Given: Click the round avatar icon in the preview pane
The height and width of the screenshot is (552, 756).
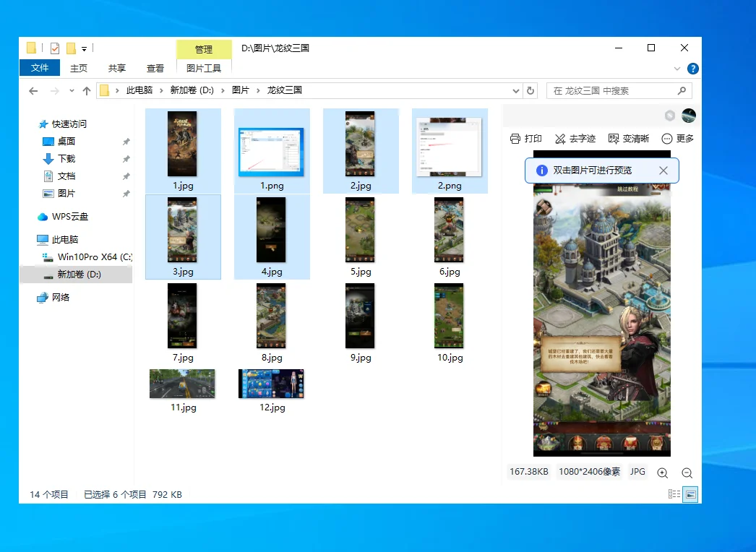Looking at the screenshot, I should pos(689,116).
